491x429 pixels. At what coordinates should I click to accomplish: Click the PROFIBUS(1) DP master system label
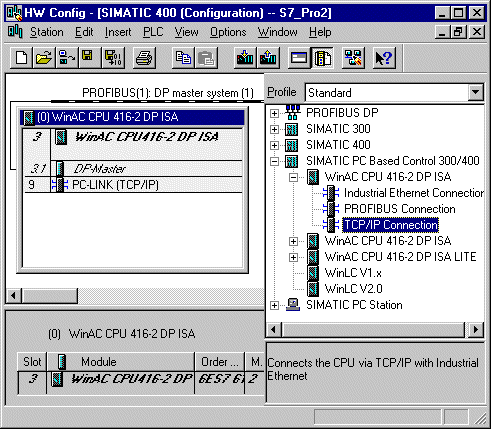pos(168,93)
